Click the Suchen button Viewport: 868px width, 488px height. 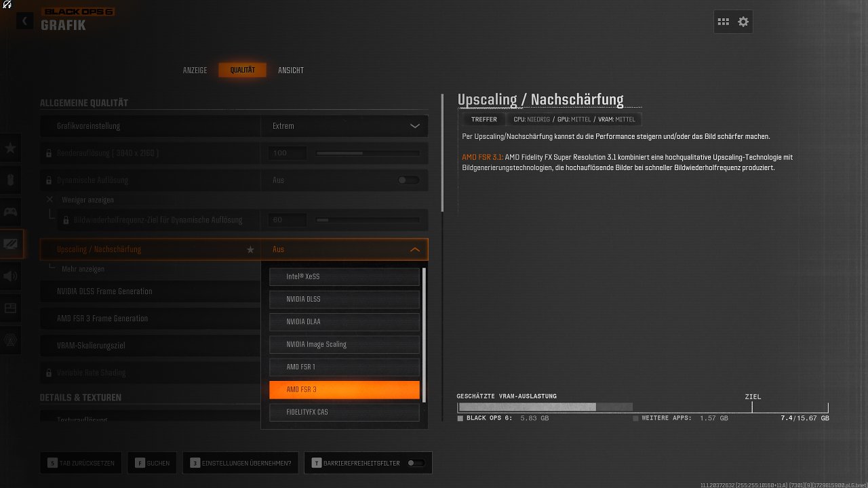point(153,463)
